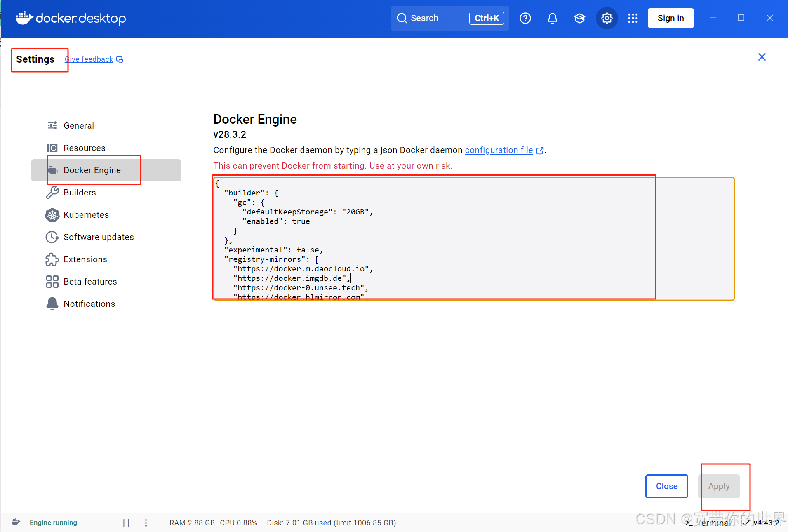Close the Settings panel with X
This screenshot has height=532, width=788.
click(x=762, y=57)
